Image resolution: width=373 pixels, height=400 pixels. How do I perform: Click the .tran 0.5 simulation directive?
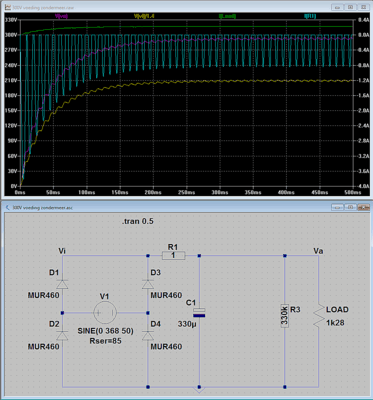[x=138, y=221]
